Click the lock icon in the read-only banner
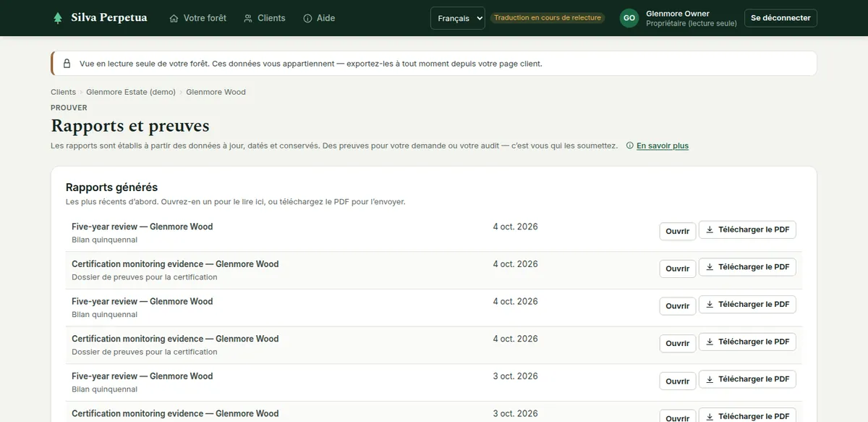Image resolution: width=868 pixels, height=422 pixels. 67,64
